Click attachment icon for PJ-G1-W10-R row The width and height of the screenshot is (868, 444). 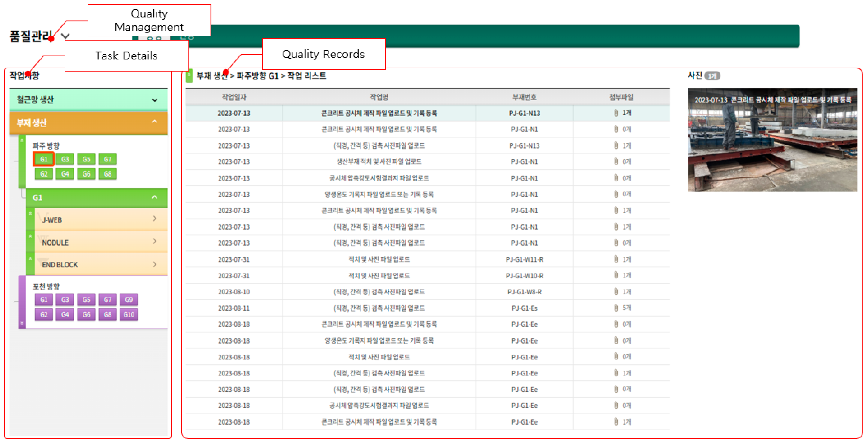pyautogui.click(x=616, y=275)
